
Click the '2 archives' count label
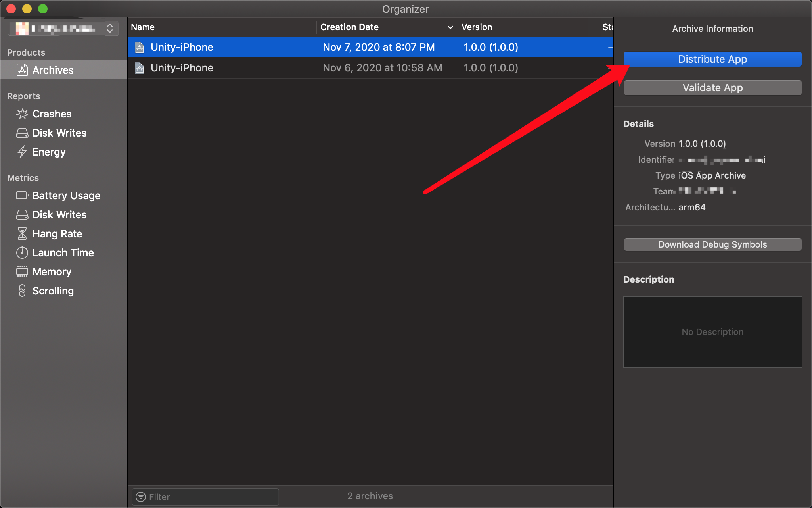point(370,496)
